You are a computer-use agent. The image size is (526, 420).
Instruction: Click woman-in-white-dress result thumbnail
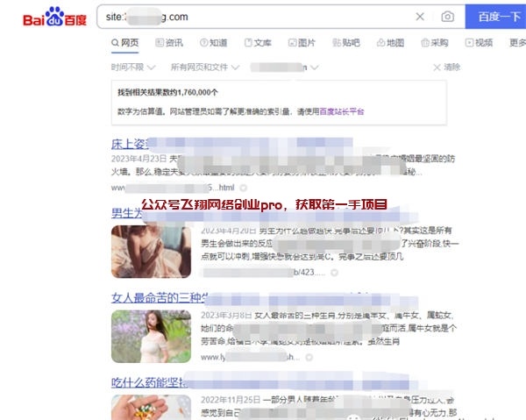coord(151,337)
